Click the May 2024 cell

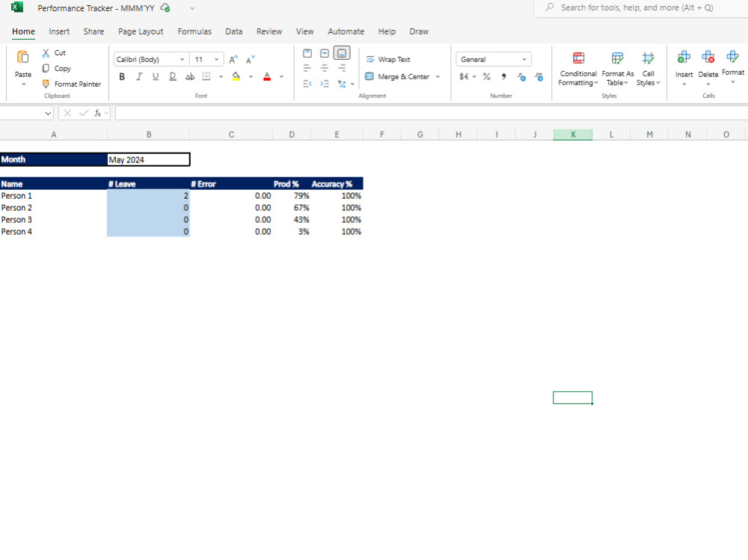click(x=149, y=160)
